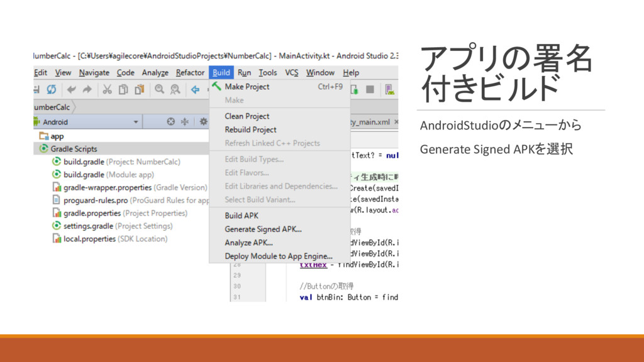The image size is (644, 362).
Task: Choose Generate Signed APK...
Action: pyautogui.click(x=280, y=229)
